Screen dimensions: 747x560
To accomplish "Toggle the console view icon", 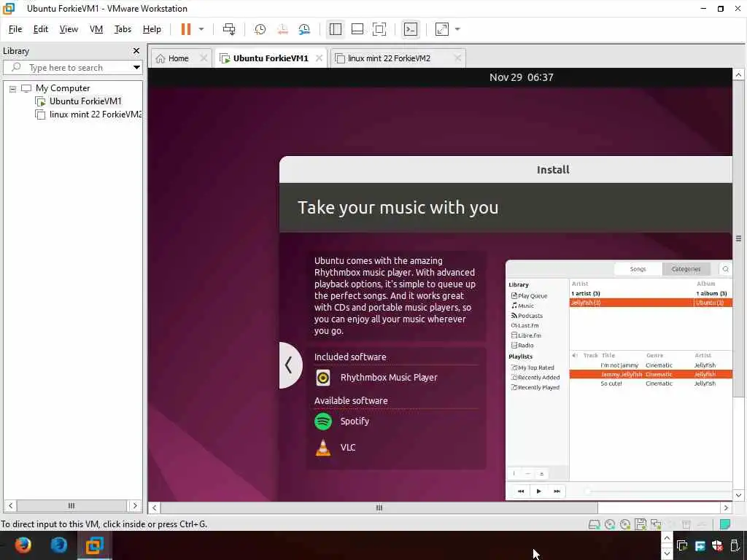I will coord(411,29).
